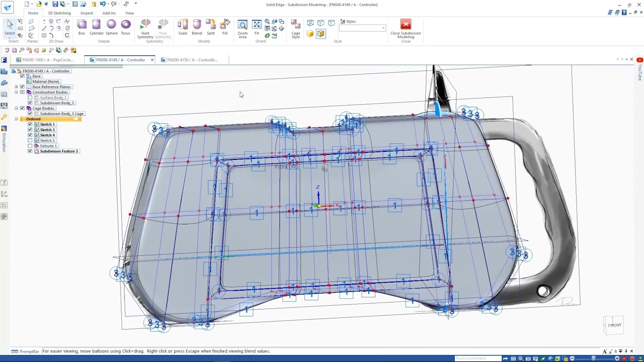
Task: Check the Extrude 1 checkbox
Action: pyautogui.click(x=30, y=146)
